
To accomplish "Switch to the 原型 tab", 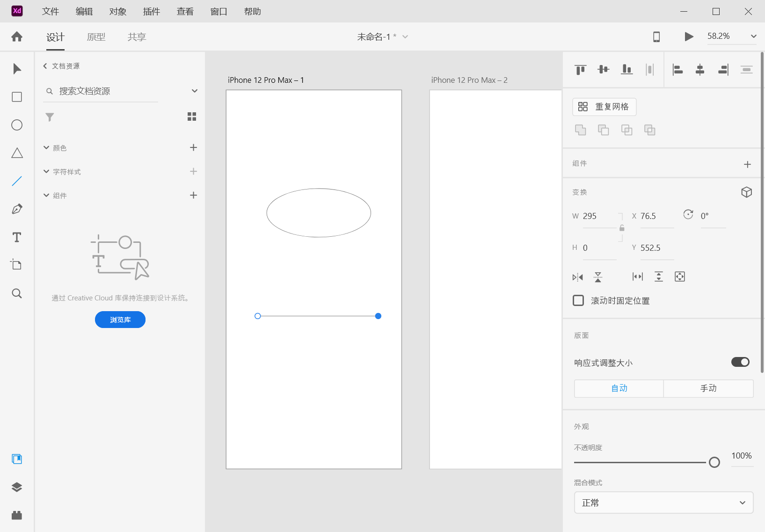I will tap(96, 36).
